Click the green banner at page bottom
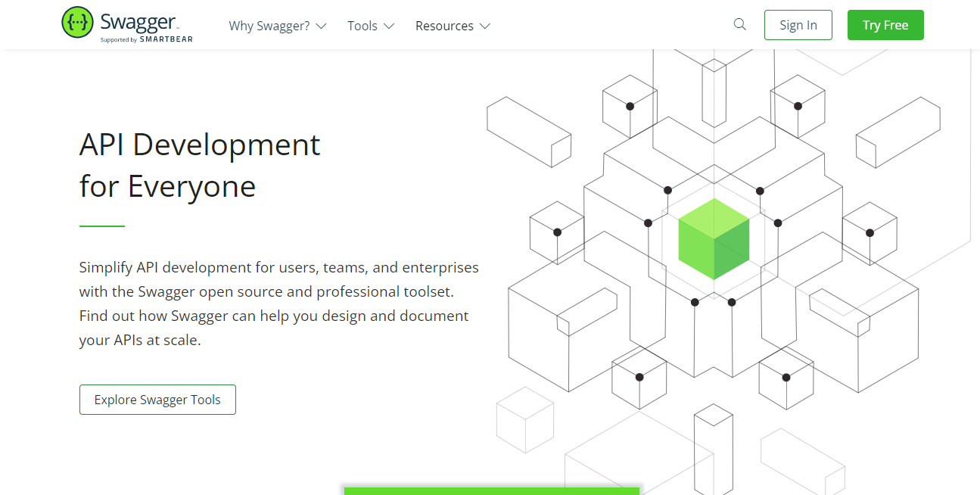The height and width of the screenshot is (495, 980). (492, 490)
